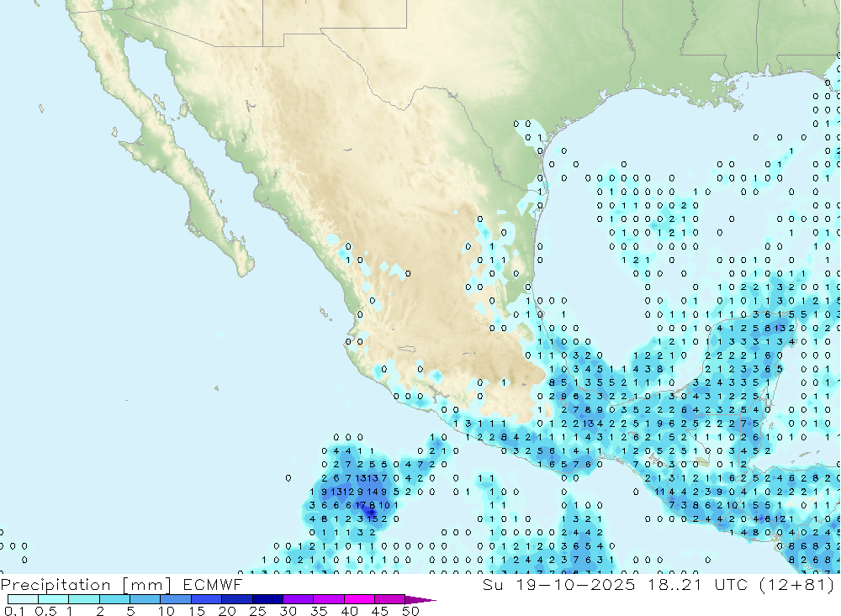Click the purple arrow tip at the legend's end
The image size is (841, 616).
[420, 599]
